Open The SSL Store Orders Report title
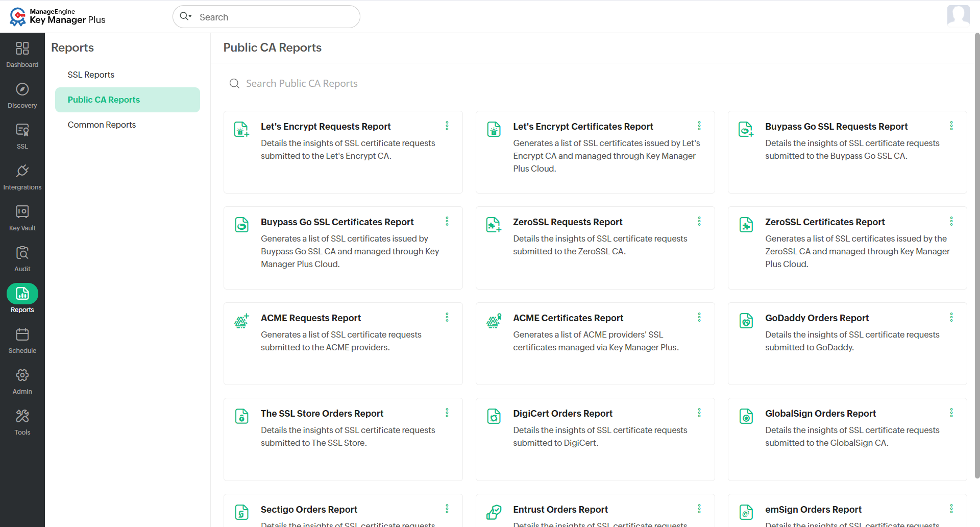The width and height of the screenshot is (980, 527). 322,413
